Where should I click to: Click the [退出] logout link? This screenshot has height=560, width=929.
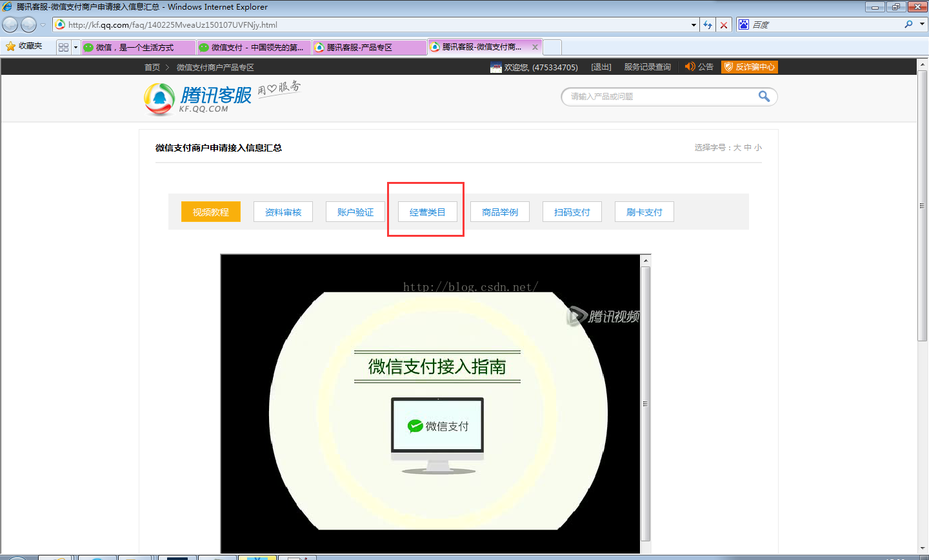point(601,67)
